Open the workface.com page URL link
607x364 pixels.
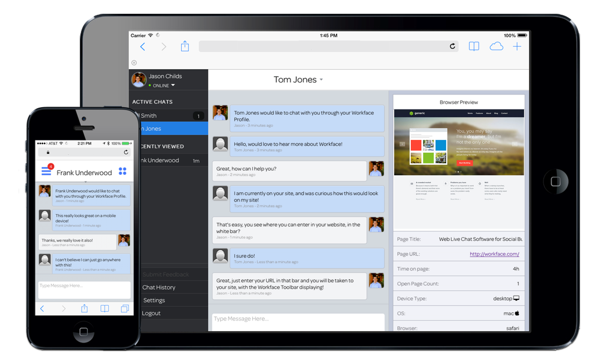[494, 254]
